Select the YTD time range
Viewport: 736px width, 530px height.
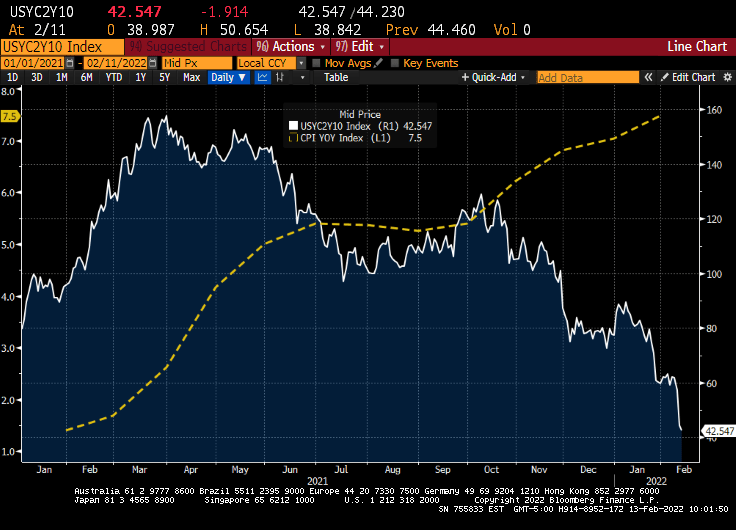pyautogui.click(x=114, y=78)
